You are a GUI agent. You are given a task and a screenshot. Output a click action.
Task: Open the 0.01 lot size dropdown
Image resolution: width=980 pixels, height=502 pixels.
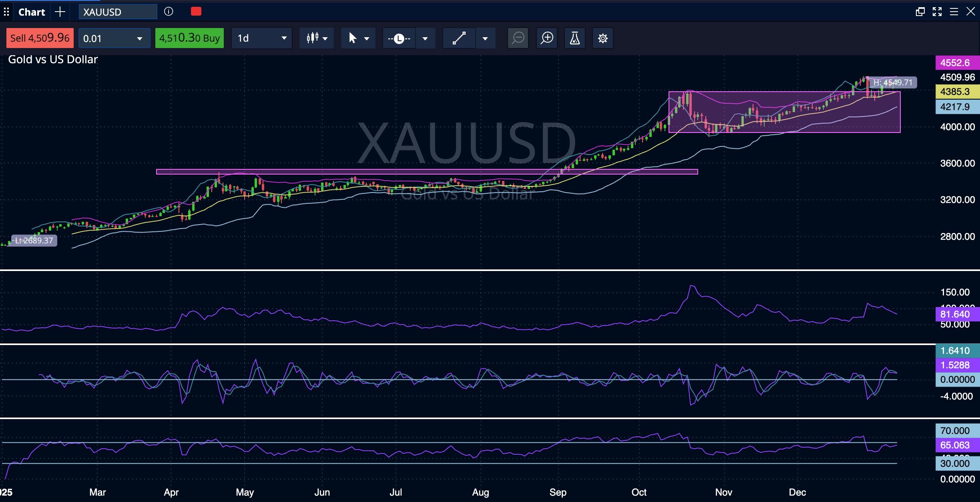tap(114, 38)
